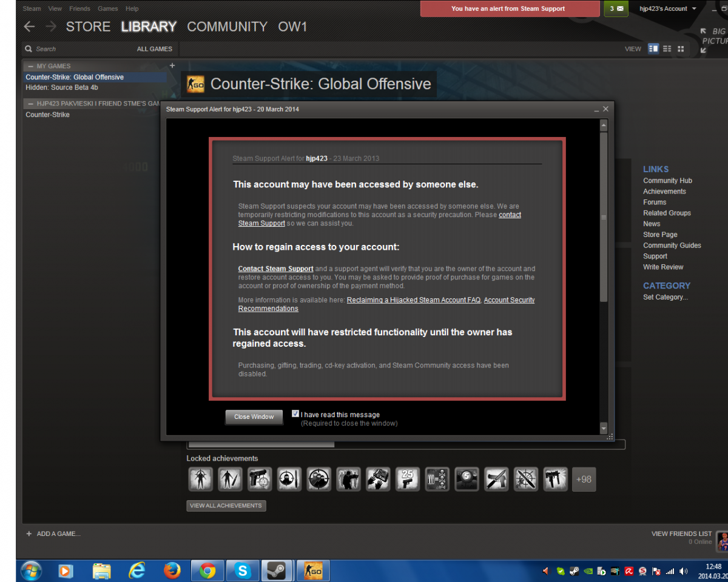Viewport: 728px width, 582px height.
Task: Click the search magnifier icon
Action: click(29, 49)
